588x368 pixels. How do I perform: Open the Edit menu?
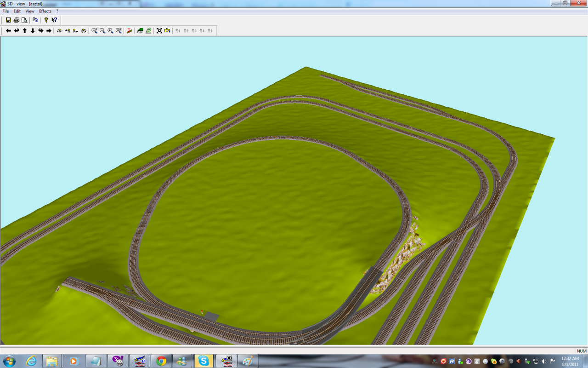pyautogui.click(x=17, y=11)
